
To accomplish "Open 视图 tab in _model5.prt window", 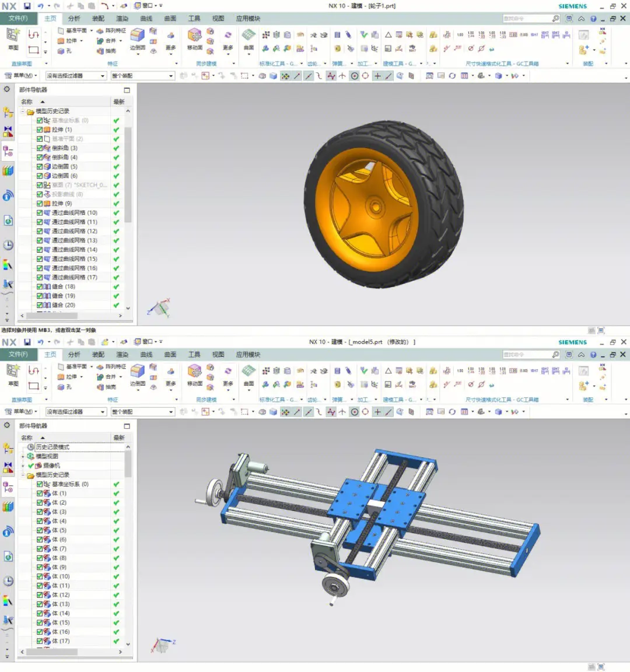I will click(218, 355).
